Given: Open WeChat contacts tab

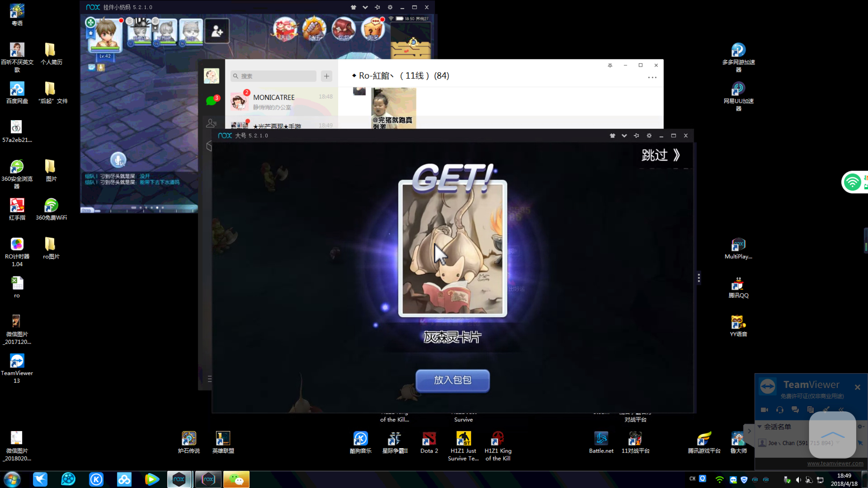Looking at the screenshot, I should [211, 123].
